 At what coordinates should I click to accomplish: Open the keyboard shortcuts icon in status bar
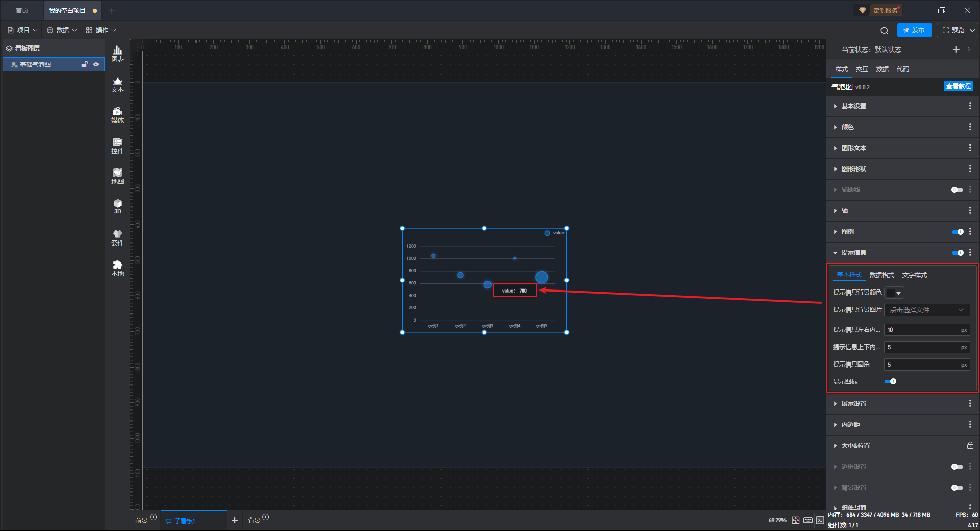808,520
